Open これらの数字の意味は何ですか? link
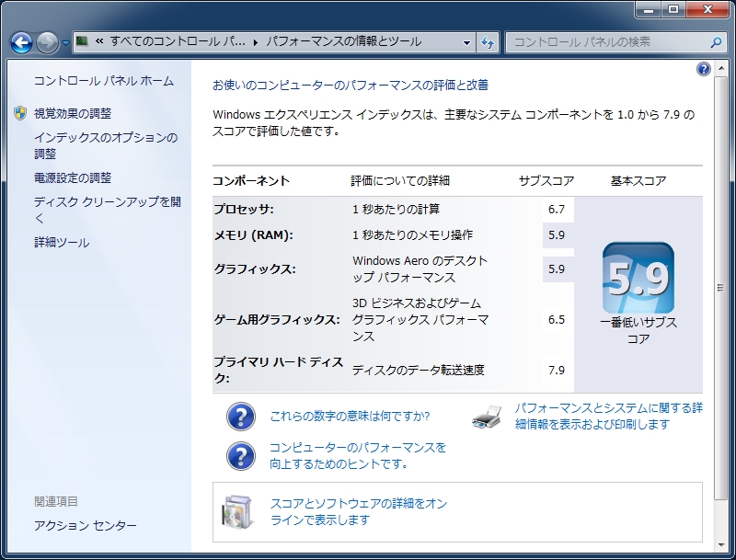736x560 pixels. point(350,416)
